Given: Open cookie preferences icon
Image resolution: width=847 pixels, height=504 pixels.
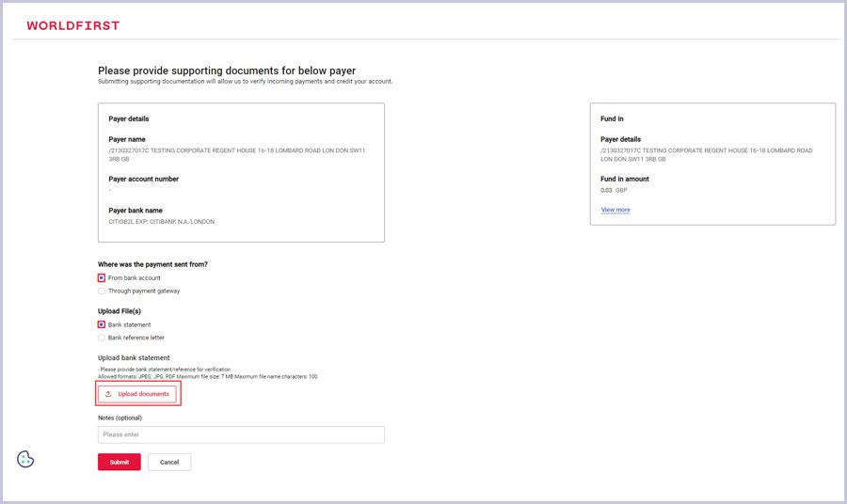Looking at the screenshot, I should [25, 459].
